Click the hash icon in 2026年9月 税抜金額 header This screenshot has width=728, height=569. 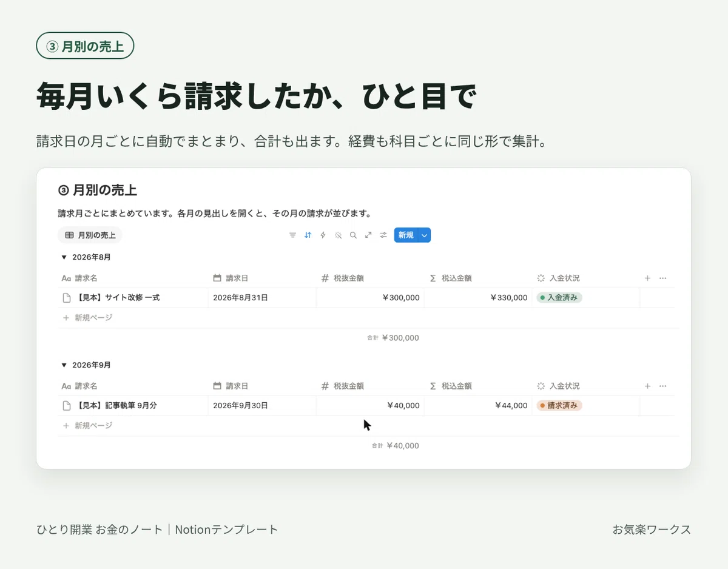click(x=325, y=386)
